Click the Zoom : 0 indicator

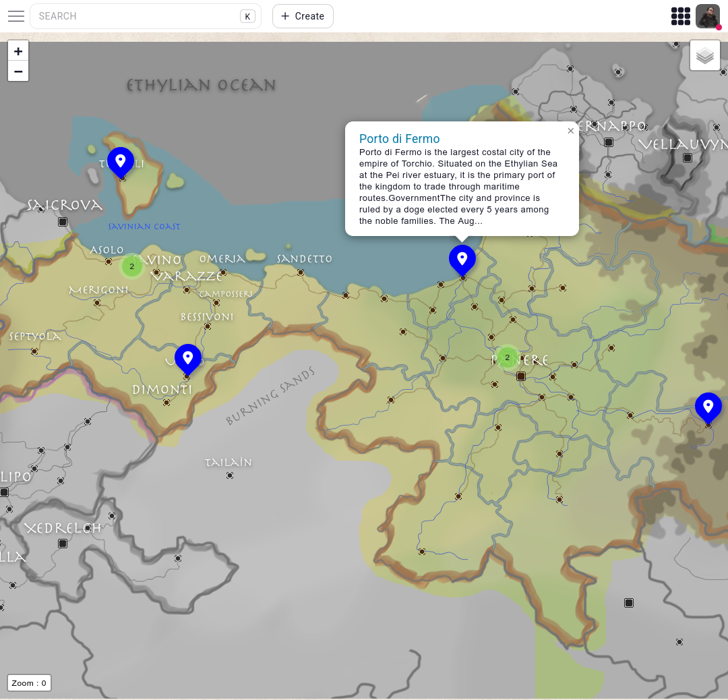[x=29, y=682]
